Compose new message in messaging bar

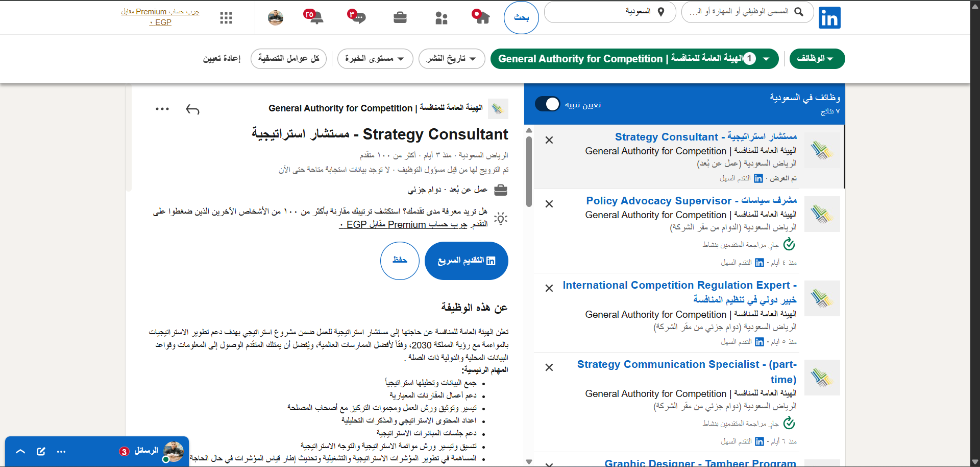[x=41, y=452]
